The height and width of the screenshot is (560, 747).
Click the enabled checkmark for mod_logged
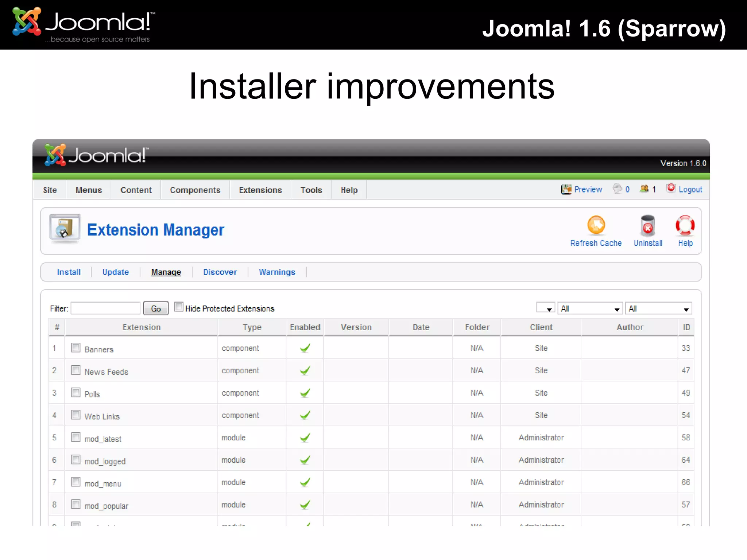point(305,460)
